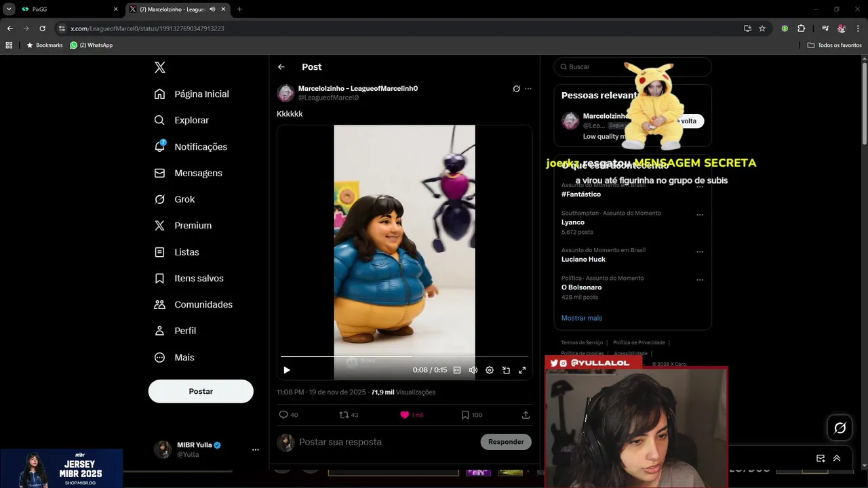This screenshot has height=488, width=868.
Task: Open Marcelolzinho - LeagueofMarcelinh0 profile name
Action: [x=358, y=88]
